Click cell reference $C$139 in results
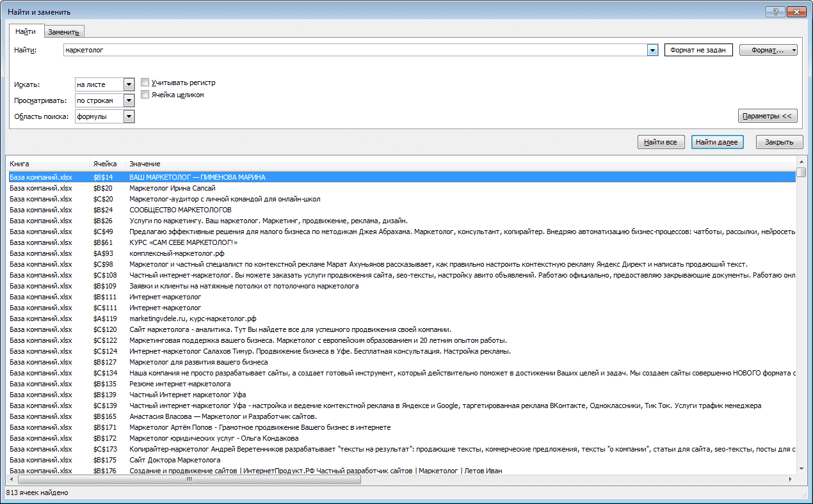This screenshot has width=813, height=504. point(105,406)
